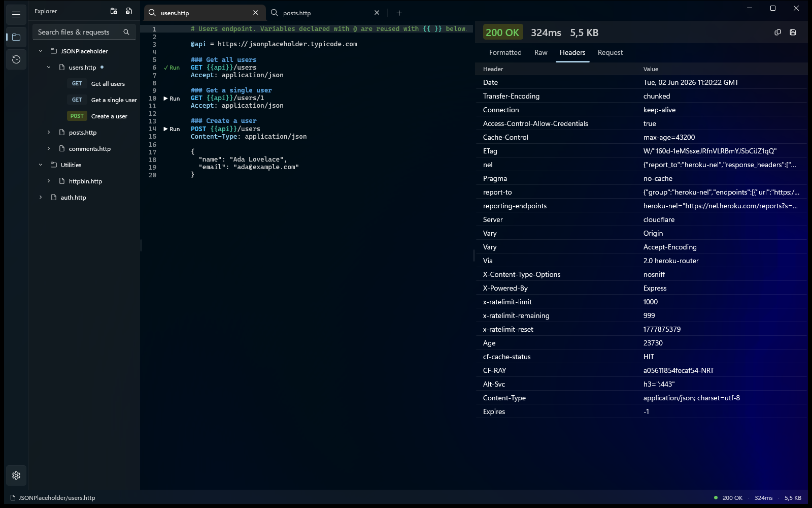Click the status bar file icon
The width and height of the screenshot is (812, 508).
click(x=13, y=498)
